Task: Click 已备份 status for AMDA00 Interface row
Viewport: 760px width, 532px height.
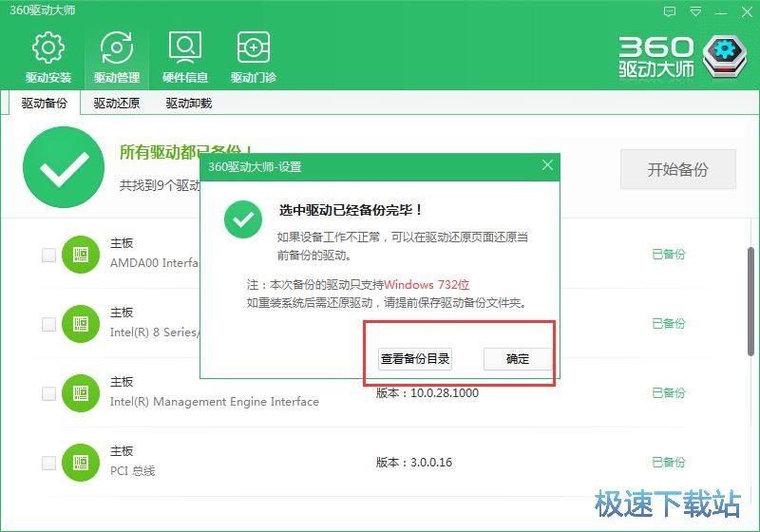Action: pos(669,254)
